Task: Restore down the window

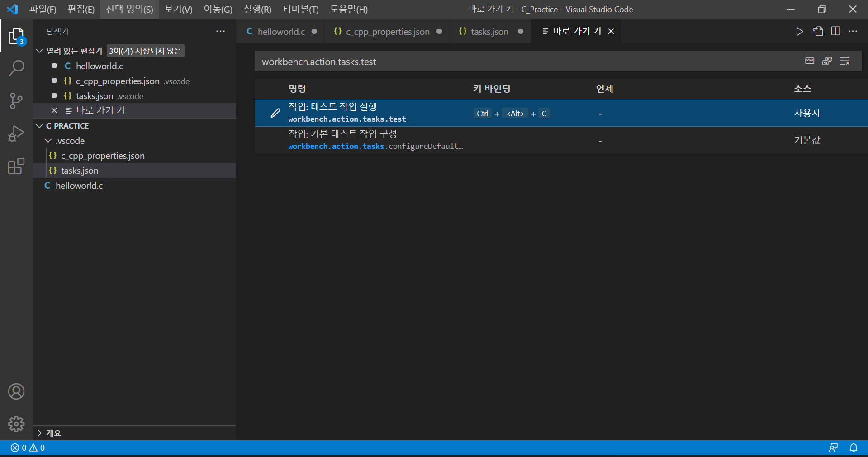Action: (x=822, y=9)
